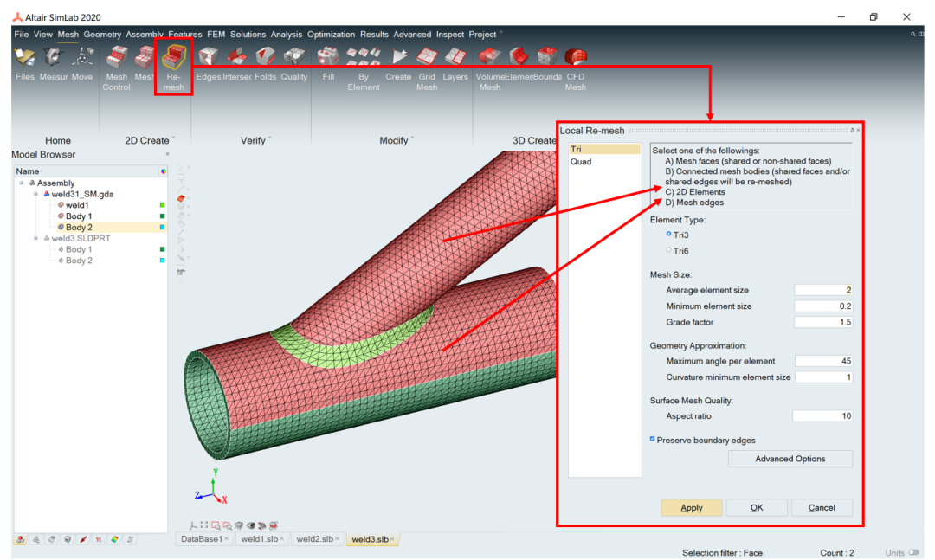Select the Measure tool icon
The image size is (935, 560).
click(53, 64)
